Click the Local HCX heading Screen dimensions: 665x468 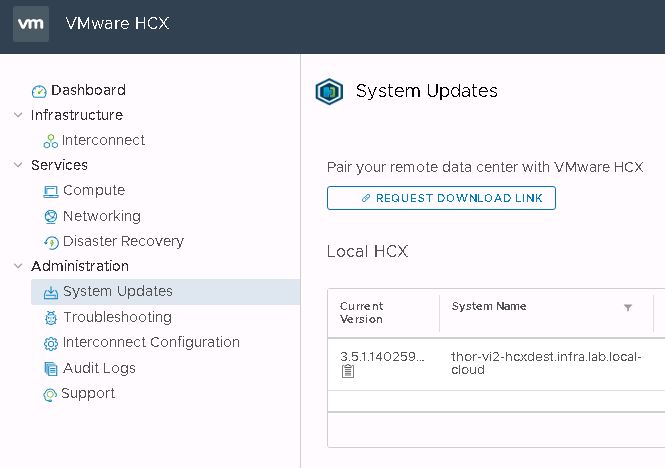[x=367, y=252]
